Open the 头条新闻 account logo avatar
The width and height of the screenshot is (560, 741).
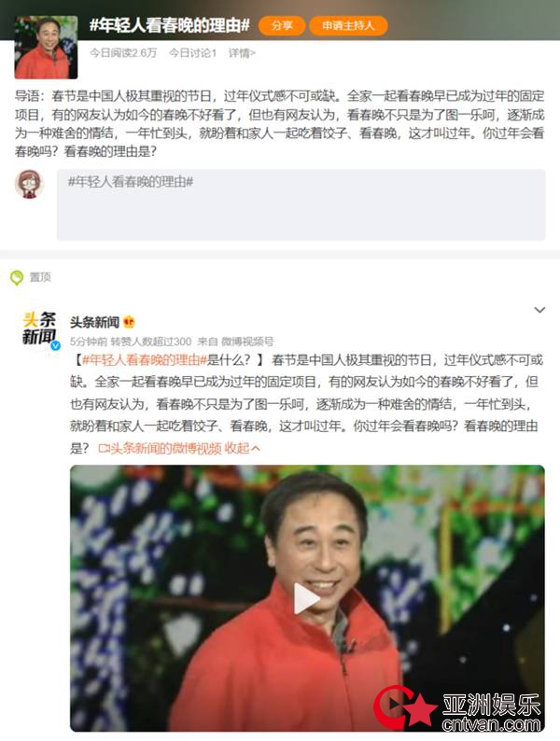pyautogui.click(x=40, y=329)
